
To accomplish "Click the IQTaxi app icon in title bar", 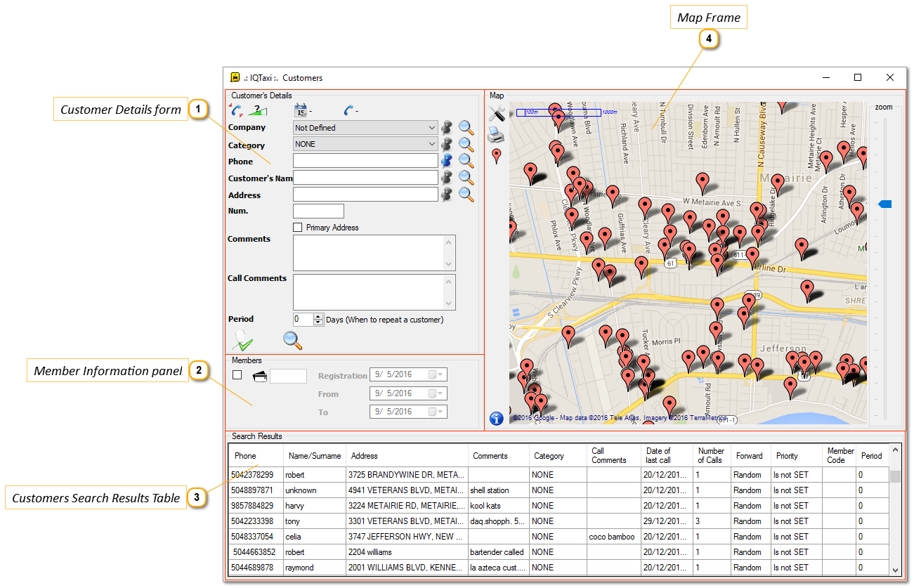I will 235,77.
